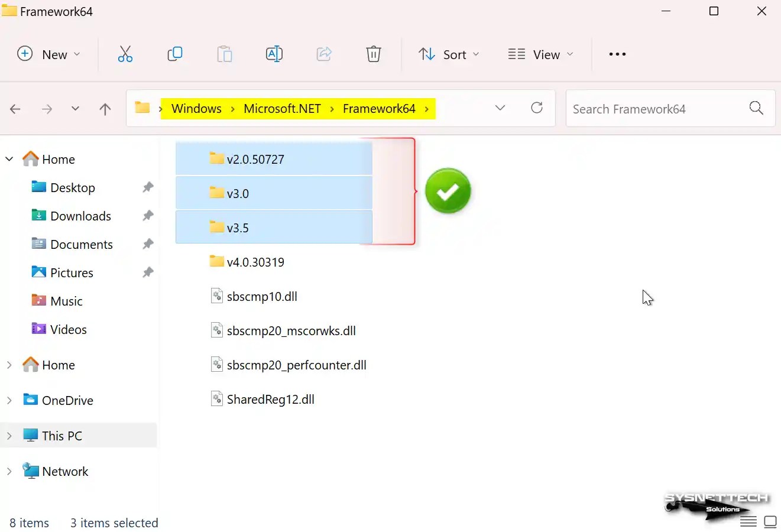This screenshot has width=781, height=532.
Task: Switch to large thumbnails view icon
Action: tap(770, 521)
